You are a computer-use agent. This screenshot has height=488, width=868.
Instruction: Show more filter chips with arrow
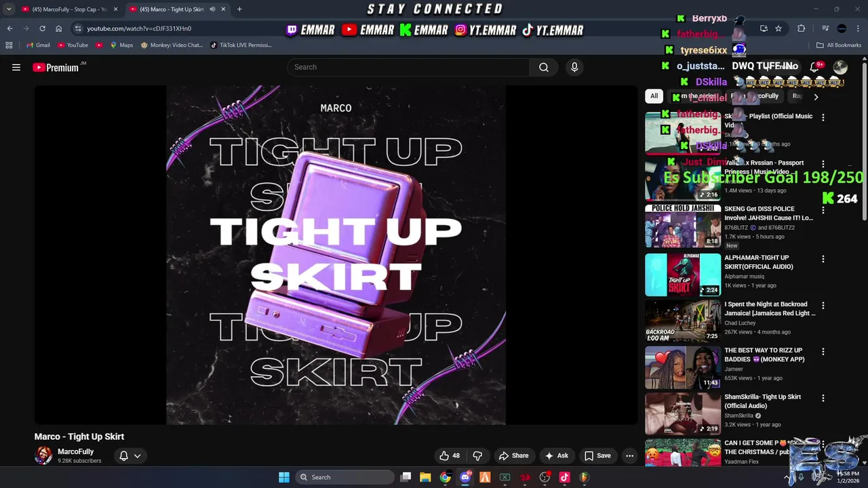tap(816, 97)
